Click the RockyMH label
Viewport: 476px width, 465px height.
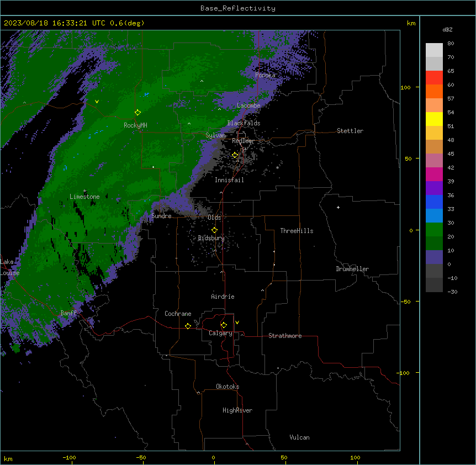pyautogui.click(x=135, y=125)
